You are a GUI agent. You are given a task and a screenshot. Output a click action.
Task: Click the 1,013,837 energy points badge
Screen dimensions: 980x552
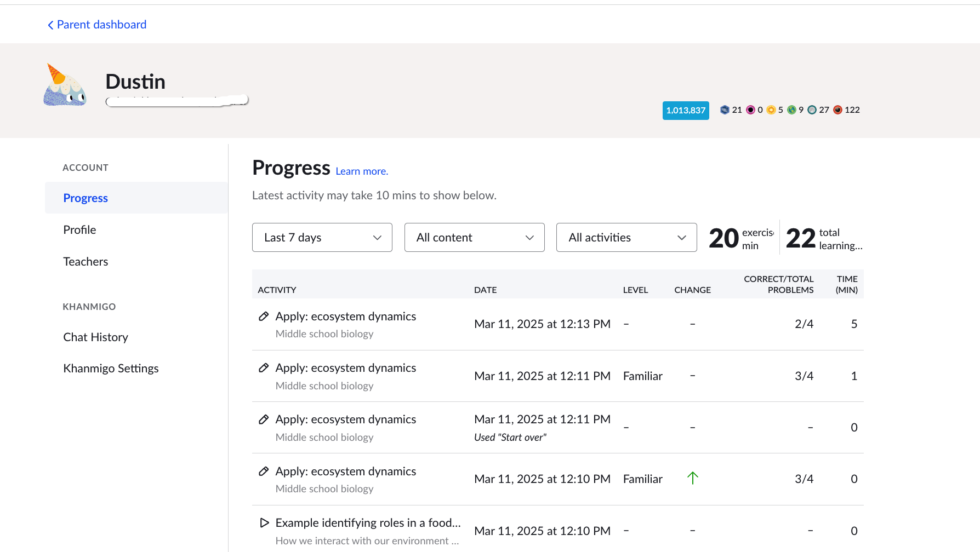[686, 110]
